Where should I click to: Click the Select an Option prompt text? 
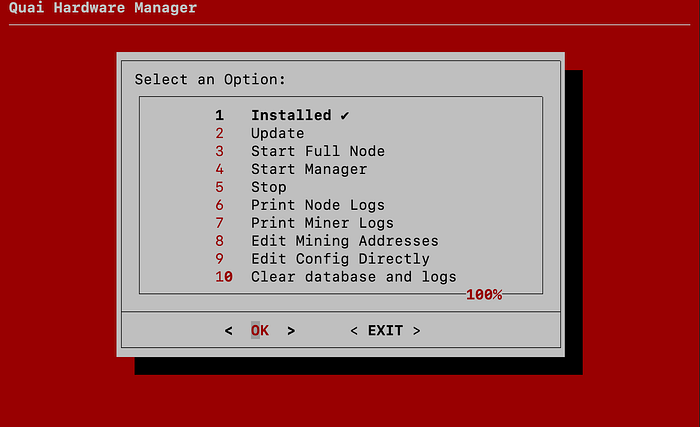click(210, 80)
